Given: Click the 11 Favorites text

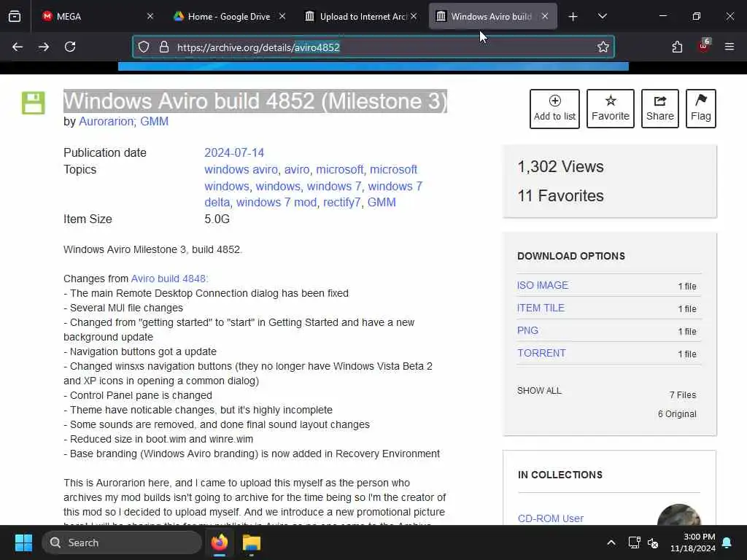Looking at the screenshot, I should [x=560, y=195].
